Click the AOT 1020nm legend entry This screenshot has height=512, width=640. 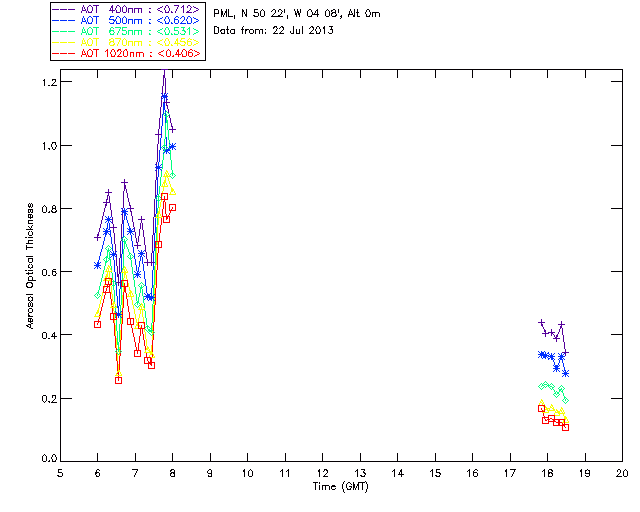point(127,53)
